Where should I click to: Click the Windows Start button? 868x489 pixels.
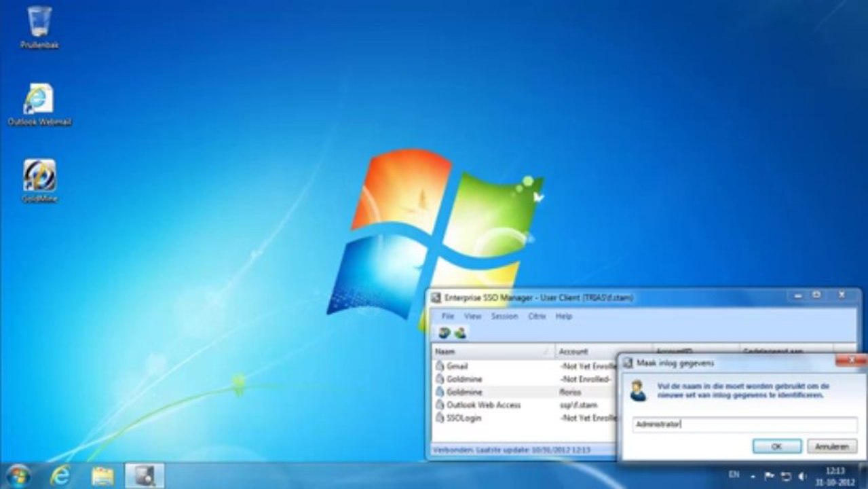click(x=17, y=475)
